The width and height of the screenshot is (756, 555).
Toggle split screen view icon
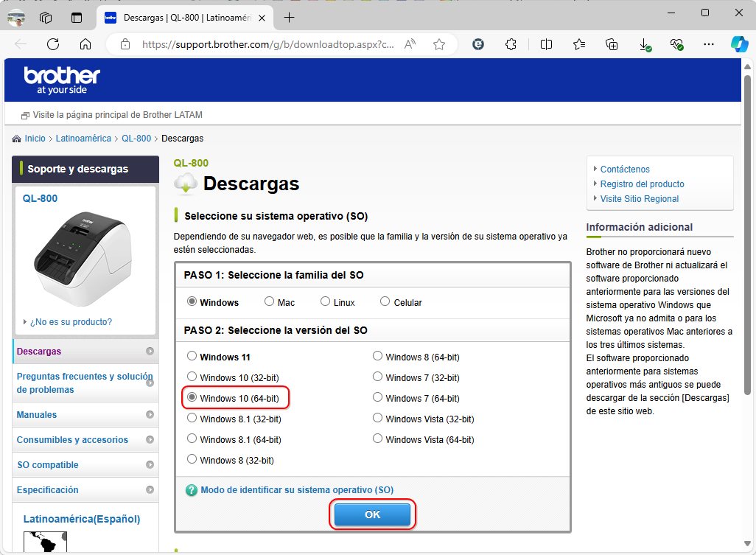pos(546,44)
